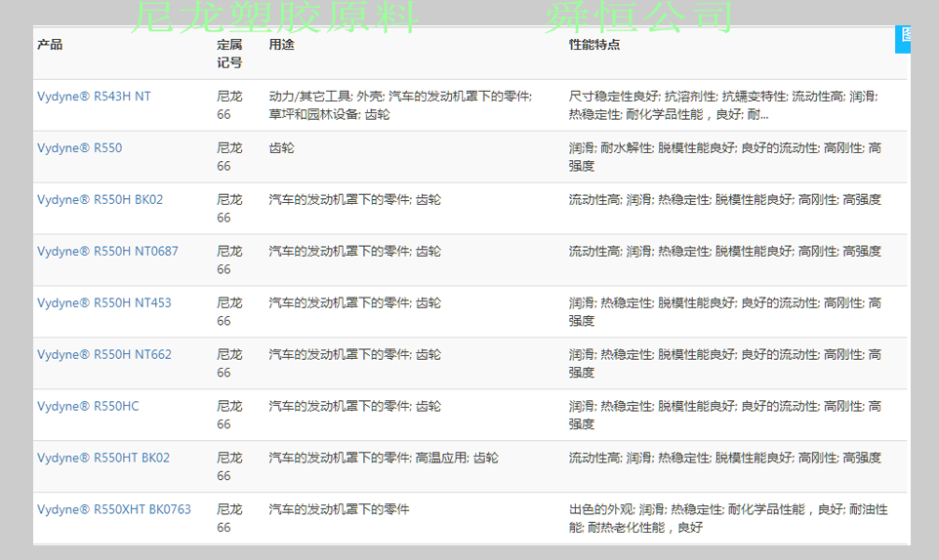Click the 齿轮 usage cell in the R550 row
The width and height of the screenshot is (939, 560).
coord(281,147)
